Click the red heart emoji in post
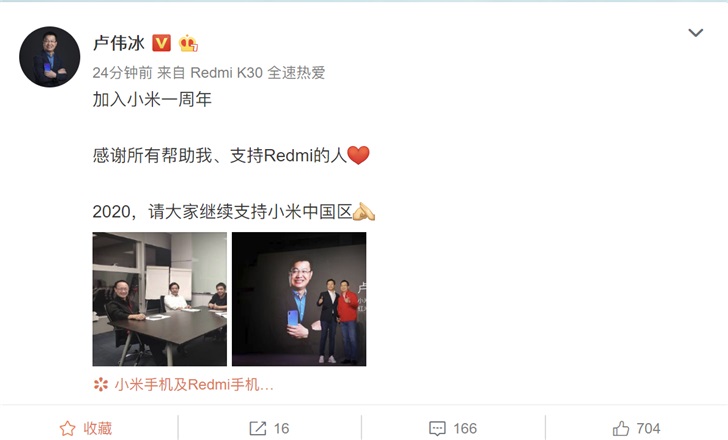Image resolution: width=728 pixels, height=440 pixels. 358,155
